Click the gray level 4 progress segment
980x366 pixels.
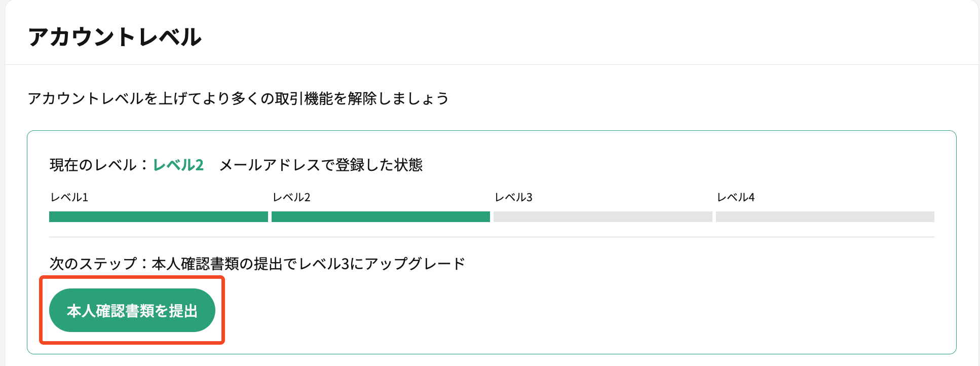pyautogui.click(x=825, y=216)
